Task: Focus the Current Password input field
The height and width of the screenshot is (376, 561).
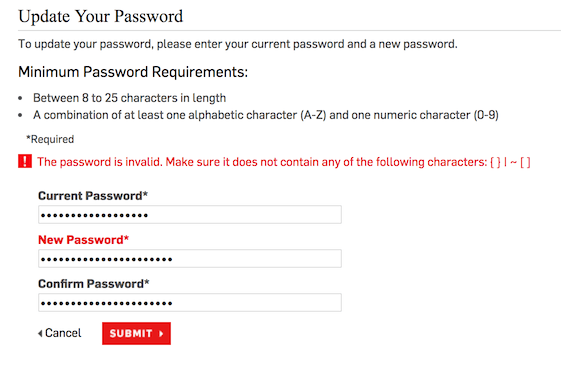Action: [x=190, y=215]
